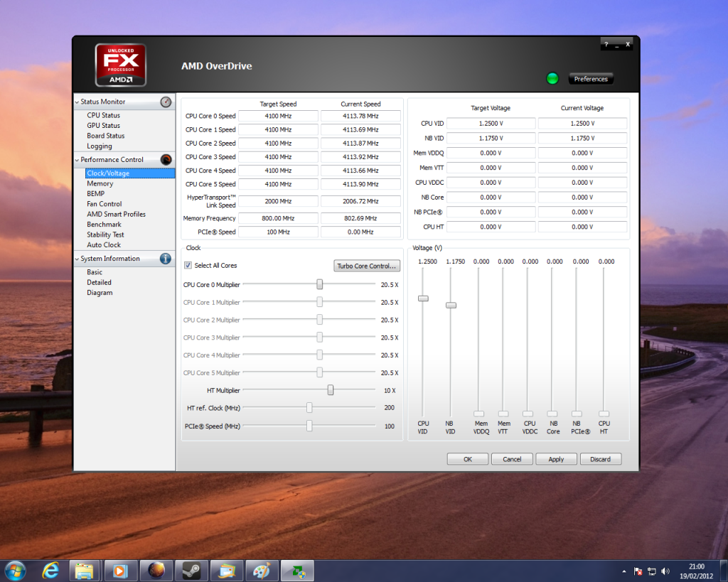Open the Preferences button

pyautogui.click(x=591, y=79)
